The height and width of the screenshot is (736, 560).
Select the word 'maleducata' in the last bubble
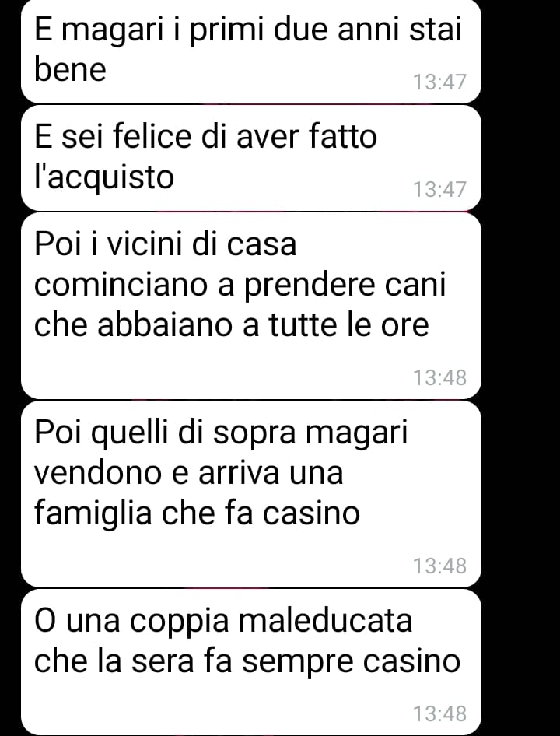(325, 621)
